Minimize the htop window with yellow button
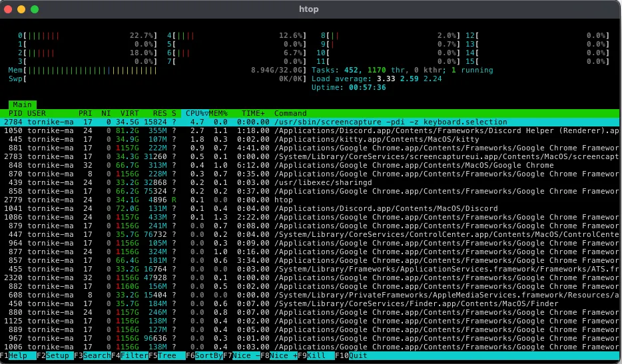Screen dimensions: 622x364 coord(21,9)
